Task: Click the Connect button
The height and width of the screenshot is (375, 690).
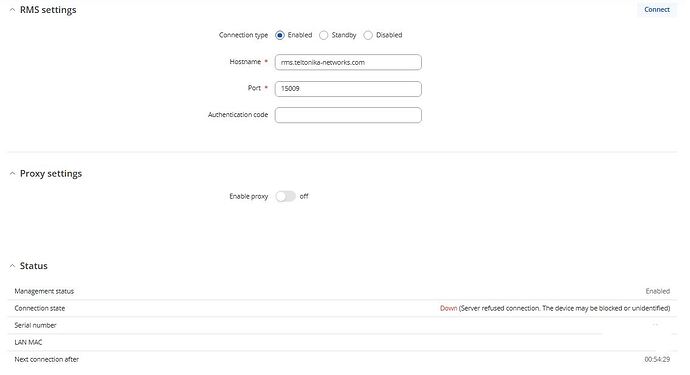Action: point(657,9)
